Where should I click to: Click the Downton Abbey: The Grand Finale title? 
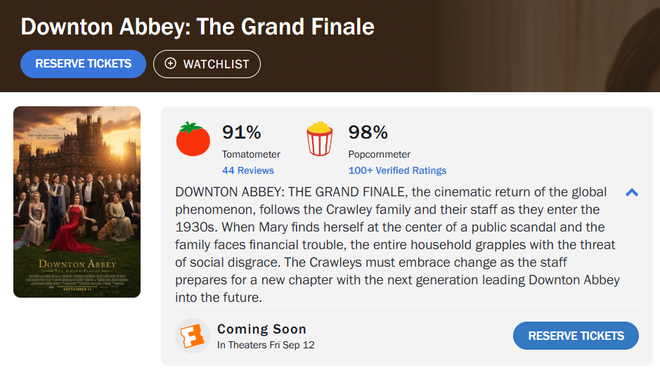(197, 27)
